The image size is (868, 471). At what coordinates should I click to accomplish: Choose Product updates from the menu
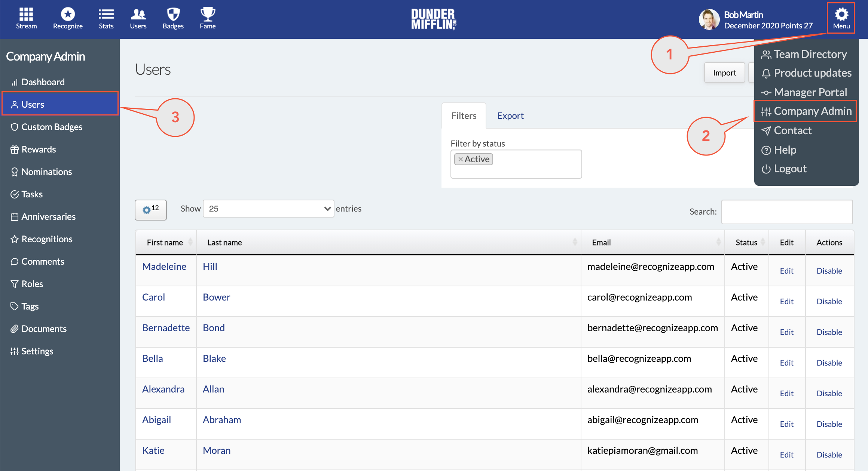click(807, 73)
